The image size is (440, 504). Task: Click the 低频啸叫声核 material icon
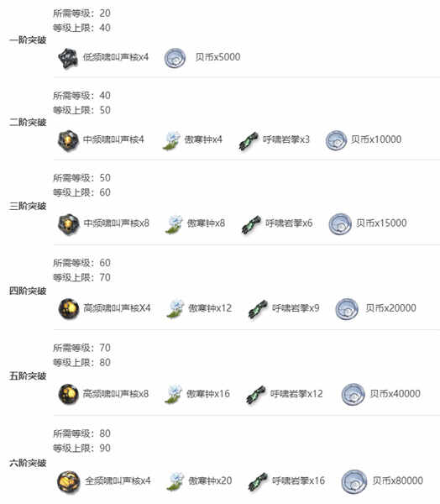point(68,58)
